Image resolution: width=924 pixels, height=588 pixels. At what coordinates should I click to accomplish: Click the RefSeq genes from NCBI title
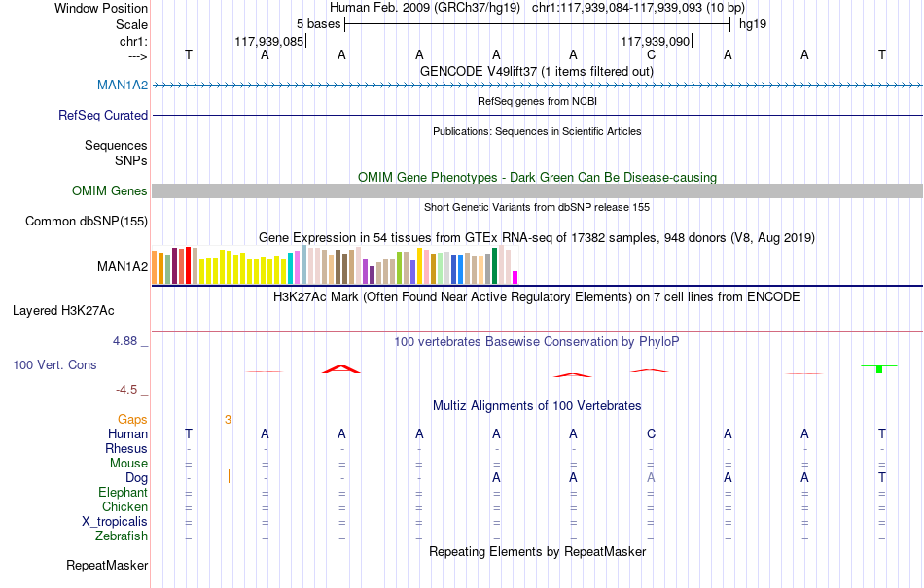[538, 101]
